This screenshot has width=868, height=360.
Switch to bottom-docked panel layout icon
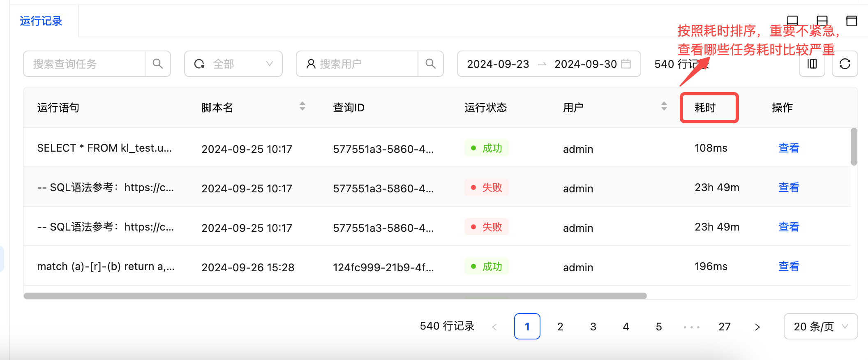pyautogui.click(x=792, y=21)
